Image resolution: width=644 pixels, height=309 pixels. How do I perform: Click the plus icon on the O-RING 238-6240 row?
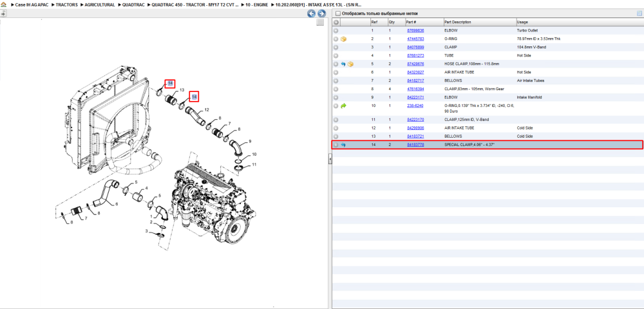click(336, 106)
